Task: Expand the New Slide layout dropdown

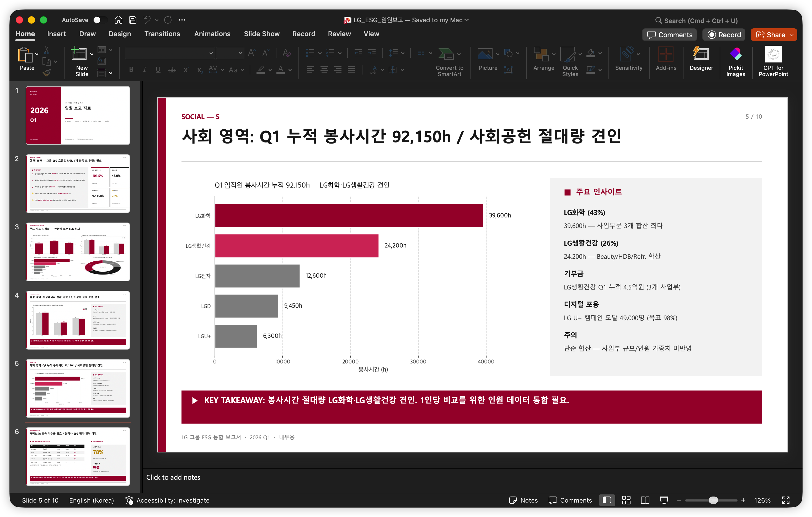Action: point(91,54)
